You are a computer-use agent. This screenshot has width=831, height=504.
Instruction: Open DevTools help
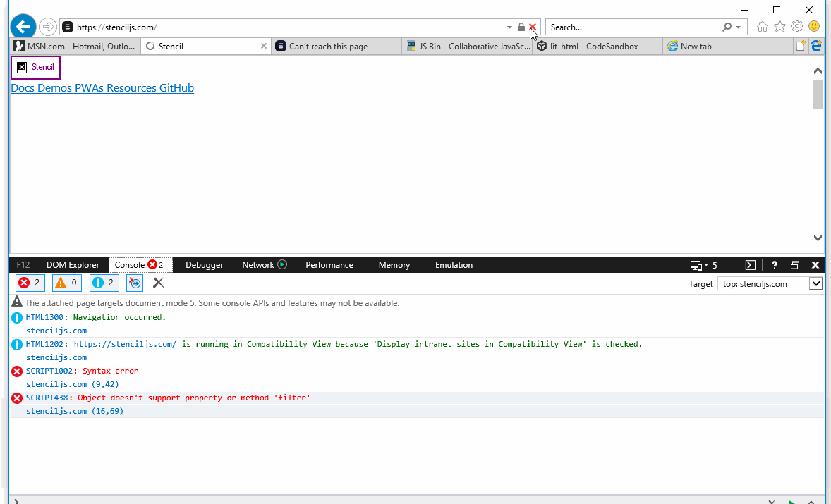[774, 264]
